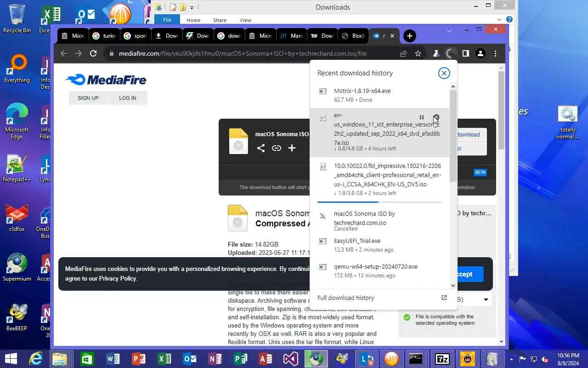Open the 7-Zip taskbar icon
588x368 pixels.
442,358
